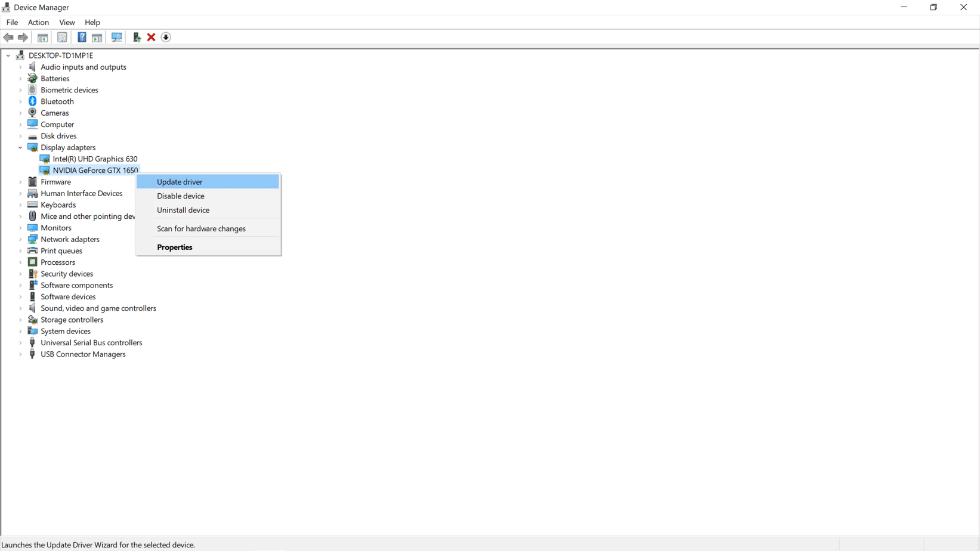Screen dimensions: 980x551
Task: Click the Properties toolbar icon
Action: click(62, 38)
